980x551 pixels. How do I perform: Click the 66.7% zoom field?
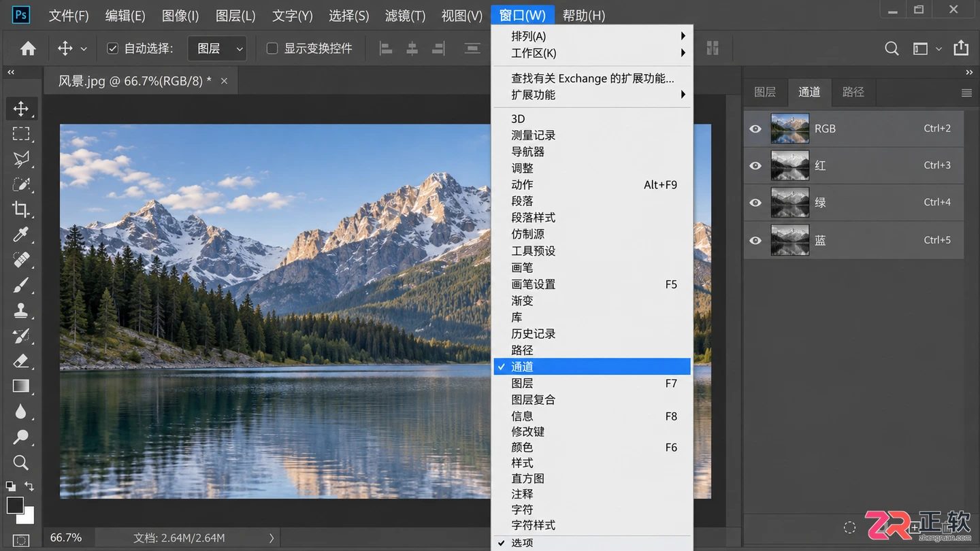(66, 538)
